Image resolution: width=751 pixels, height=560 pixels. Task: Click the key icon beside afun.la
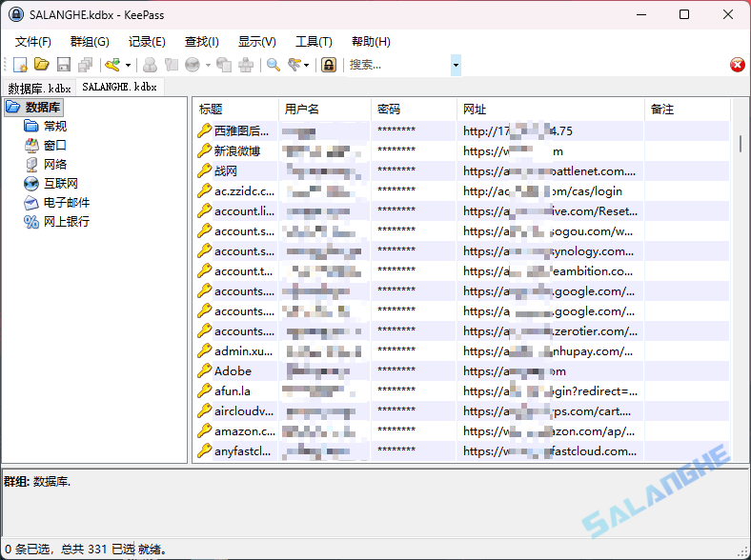tap(205, 391)
